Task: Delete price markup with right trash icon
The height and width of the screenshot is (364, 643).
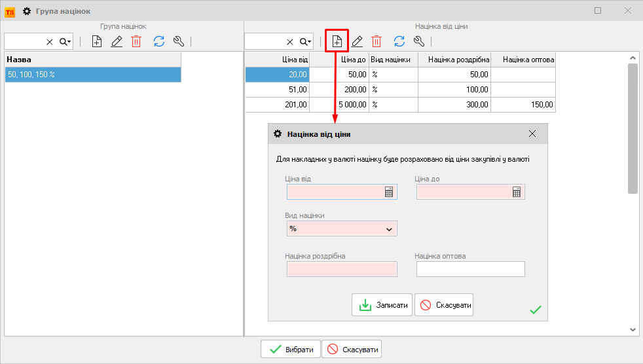Action: 377,41
